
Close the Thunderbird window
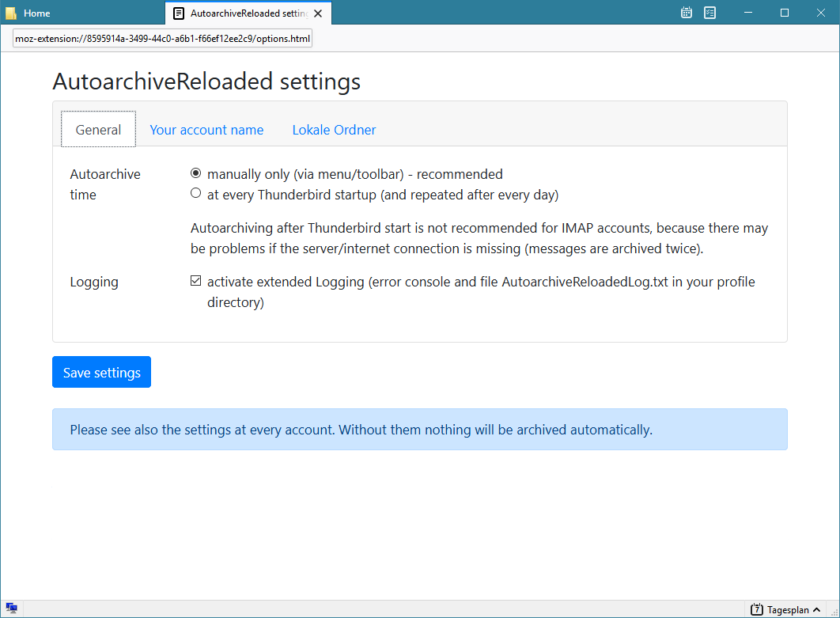coord(821,13)
